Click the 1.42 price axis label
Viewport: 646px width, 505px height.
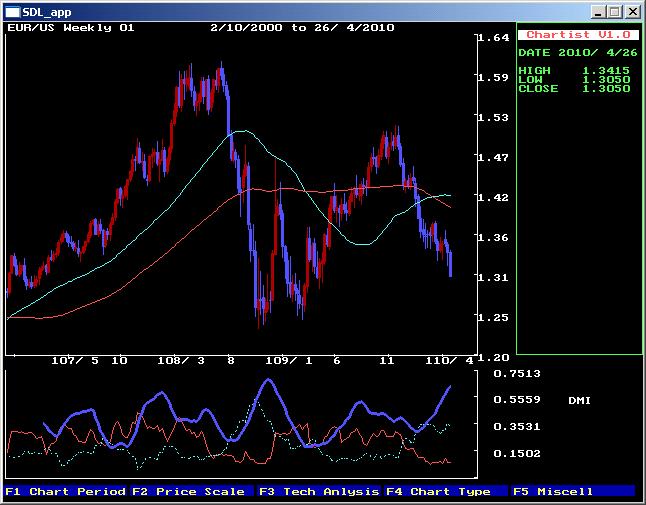click(x=494, y=197)
